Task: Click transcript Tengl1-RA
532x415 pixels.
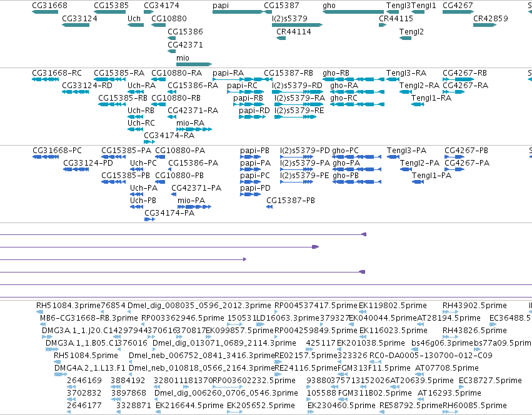Action: pos(418,104)
